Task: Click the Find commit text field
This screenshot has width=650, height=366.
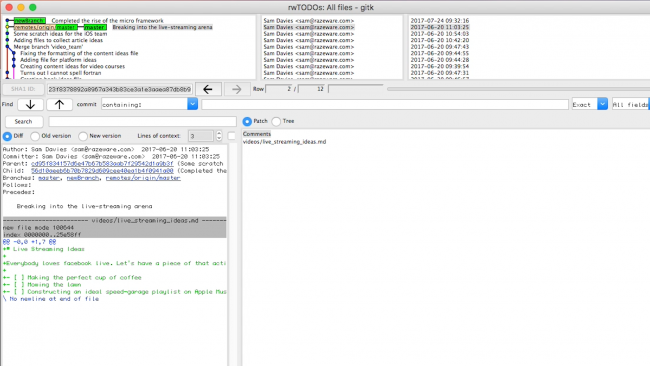Action: [x=385, y=104]
